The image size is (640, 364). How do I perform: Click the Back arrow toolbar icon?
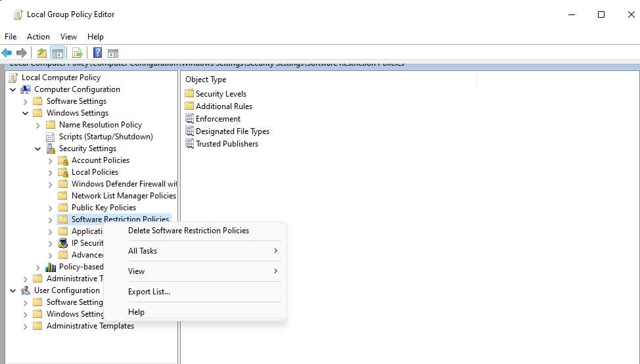pyautogui.click(x=7, y=53)
